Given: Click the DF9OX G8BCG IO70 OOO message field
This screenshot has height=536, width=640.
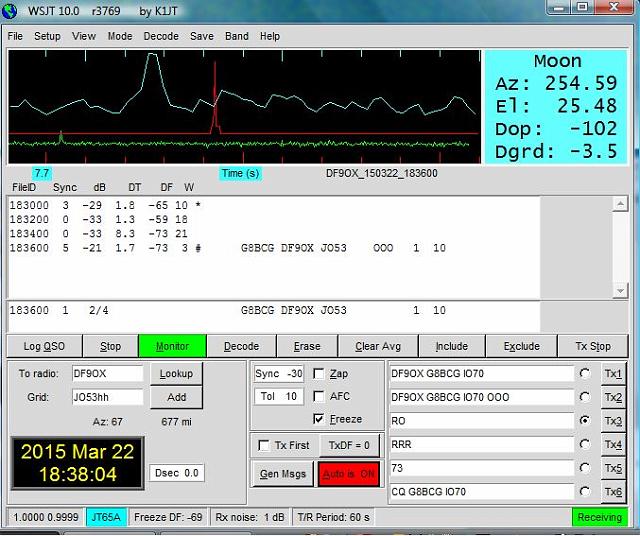Looking at the screenshot, I should [482, 397].
